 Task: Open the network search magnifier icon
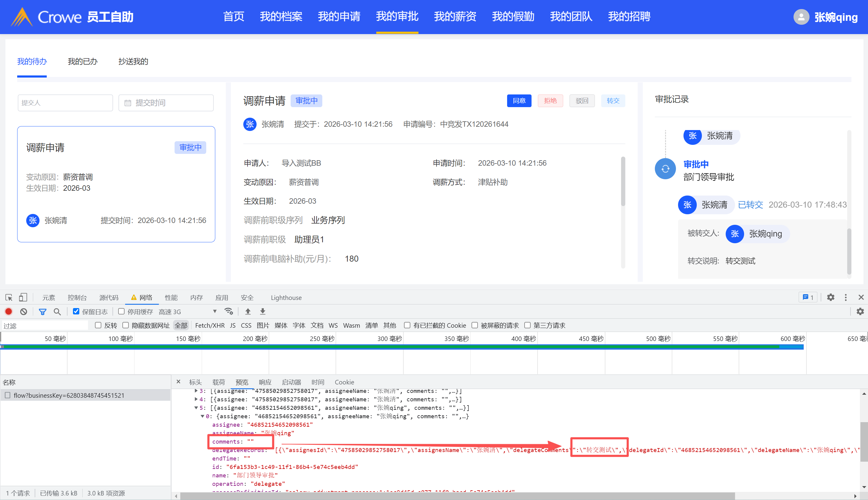(x=57, y=311)
